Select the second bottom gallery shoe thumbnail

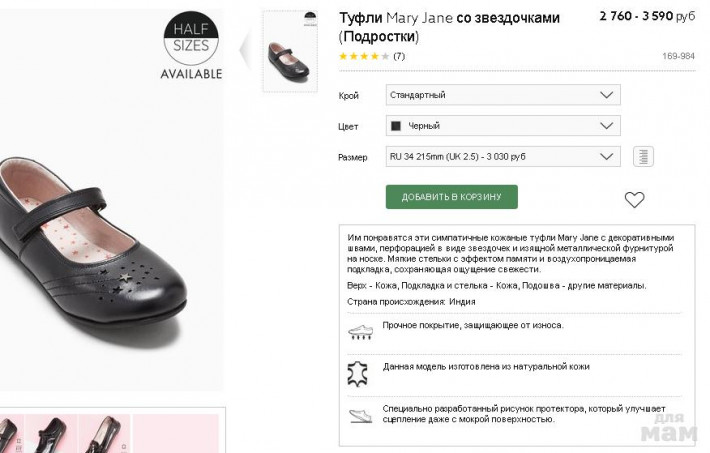[50, 433]
